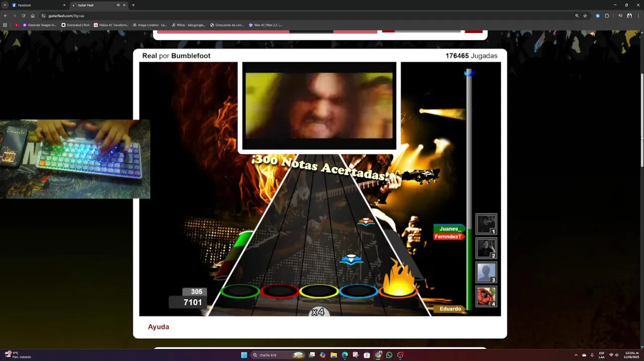Screen dimensions: 644x361
Task: Open Microsoft Store from taskbar
Action: (367, 355)
